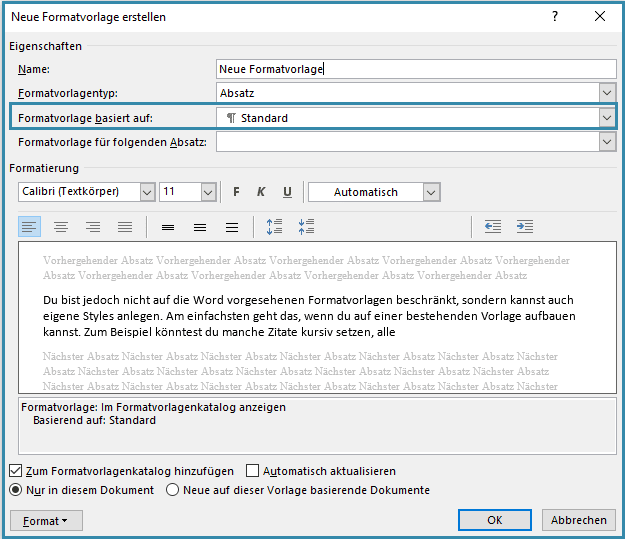Choose 'Nur in diesem Dokument' option
This screenshot has height=539, width=625.
(x=16, y=490)
